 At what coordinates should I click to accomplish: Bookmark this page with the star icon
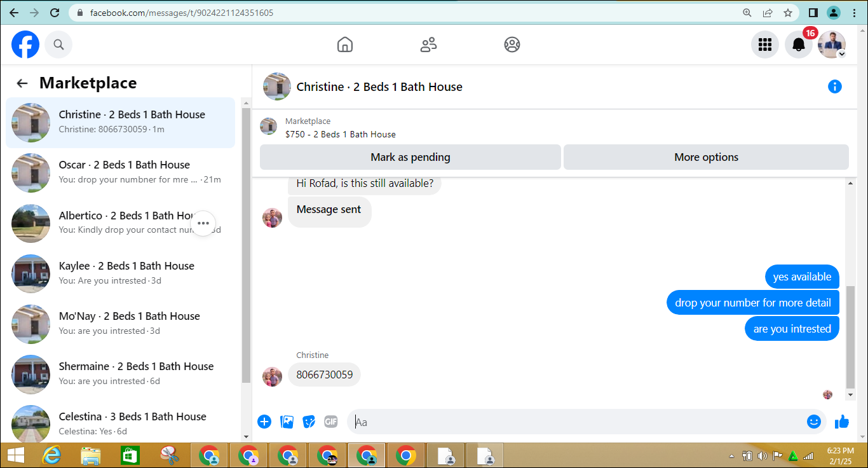point(788,13)
